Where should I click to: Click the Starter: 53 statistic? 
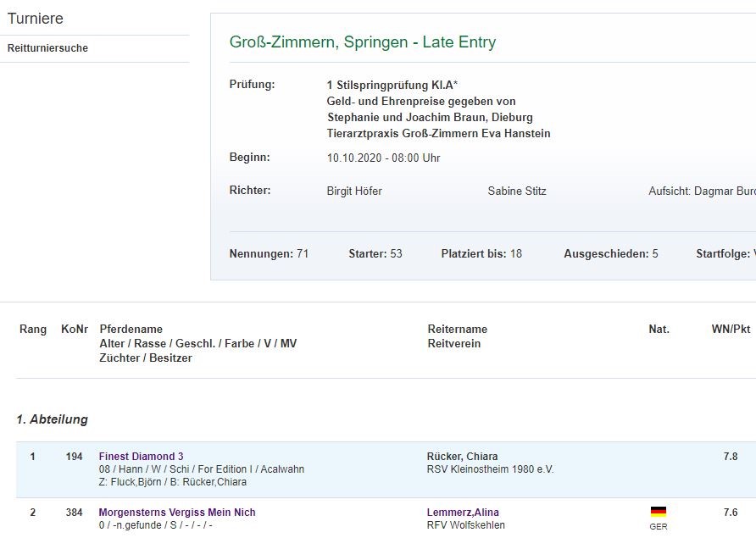point(375,254)
